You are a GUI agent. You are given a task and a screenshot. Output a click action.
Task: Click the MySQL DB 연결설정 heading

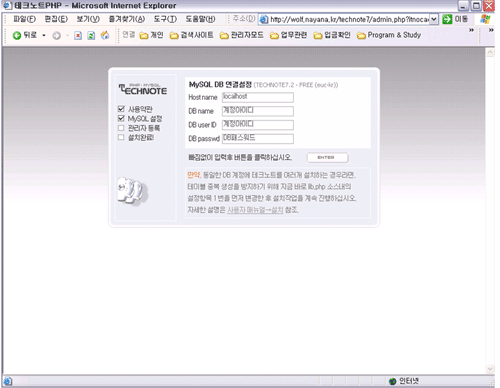click(x=220, y=85)
